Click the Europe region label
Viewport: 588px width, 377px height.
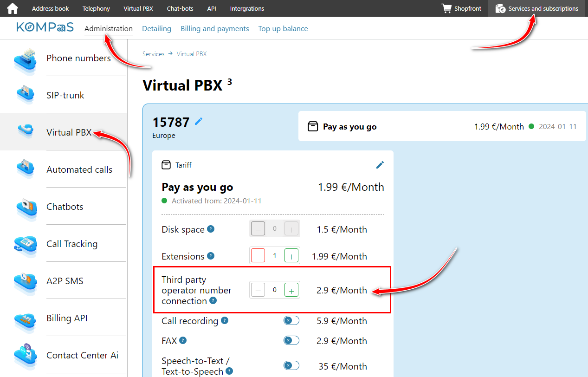pyautogui.click(x=164, y=136)
